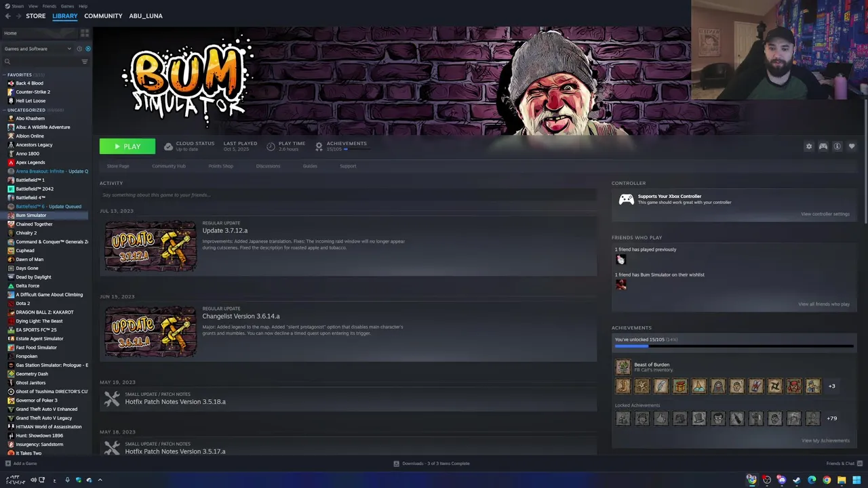The image size is (868, 488).
Task: Click the activity status input field
Action: [x=348, y=195]
